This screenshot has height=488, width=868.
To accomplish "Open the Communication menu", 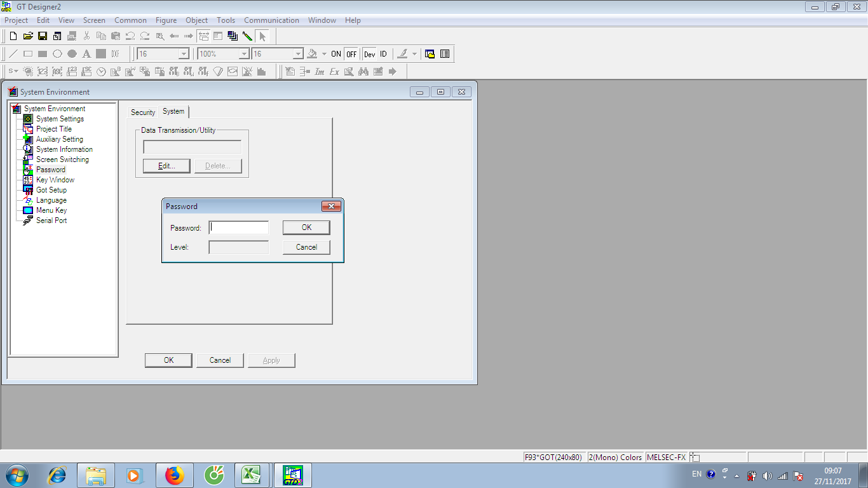I will 271,20.
